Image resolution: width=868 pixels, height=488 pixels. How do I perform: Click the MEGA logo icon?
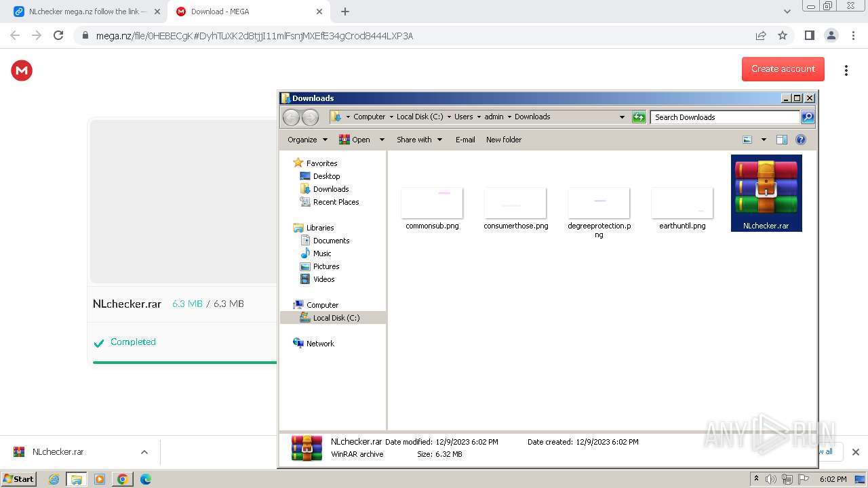[22, 70]
